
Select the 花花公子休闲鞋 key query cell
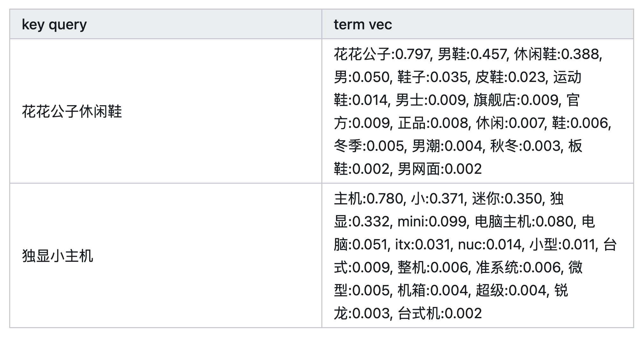(x=72, y=112)
